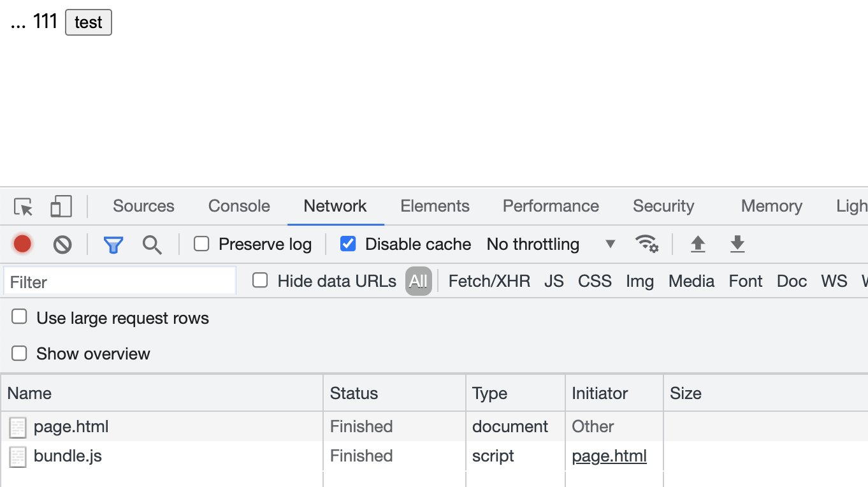Open page.html initiator link for bundle.js
868x487 pixels.
[609, 456]
